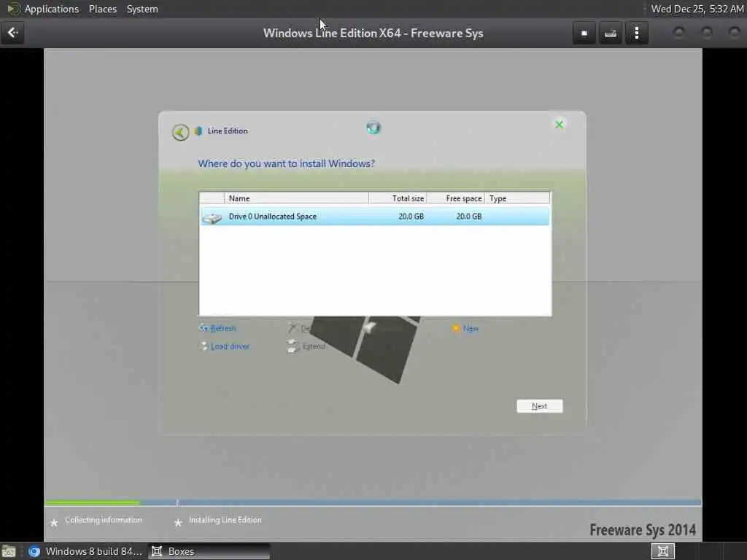Click the Refresh link
Screen dimensions: 747x560
[x=223, y=328]
